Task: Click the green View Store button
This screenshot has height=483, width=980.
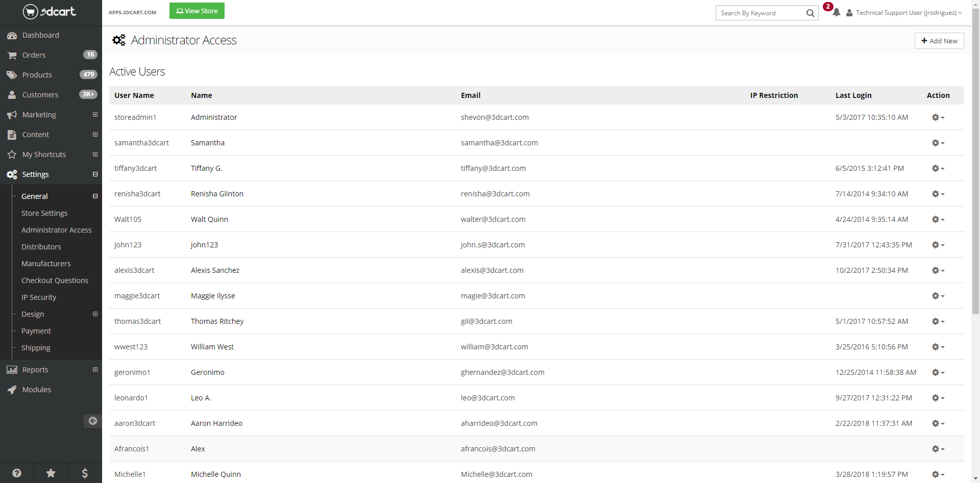Action: click(x=197, y=11)
